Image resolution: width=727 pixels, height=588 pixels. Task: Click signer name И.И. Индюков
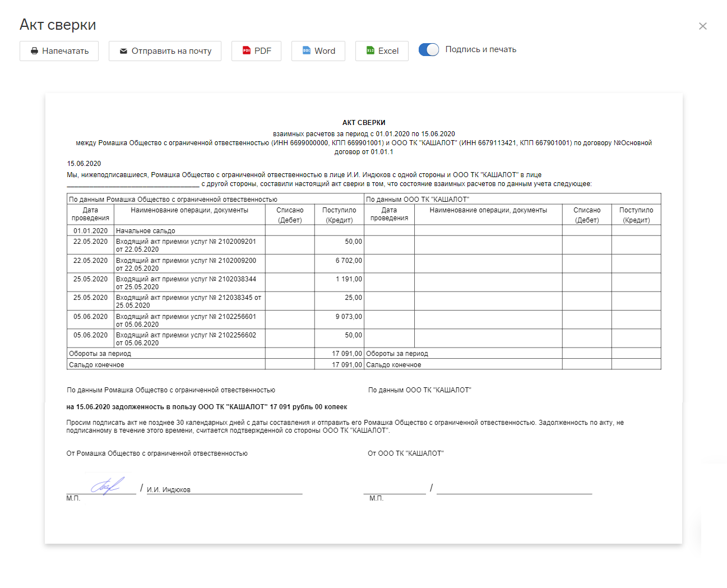169,490
